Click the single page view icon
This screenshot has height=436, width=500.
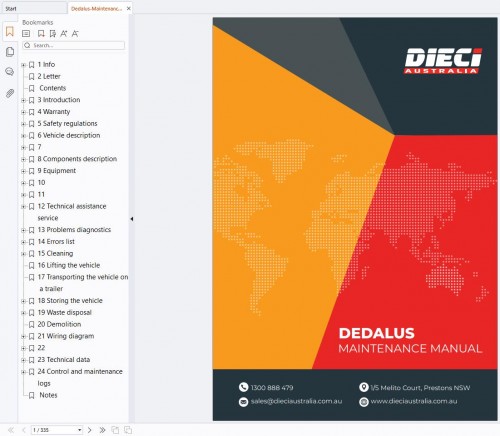point(115,430)
